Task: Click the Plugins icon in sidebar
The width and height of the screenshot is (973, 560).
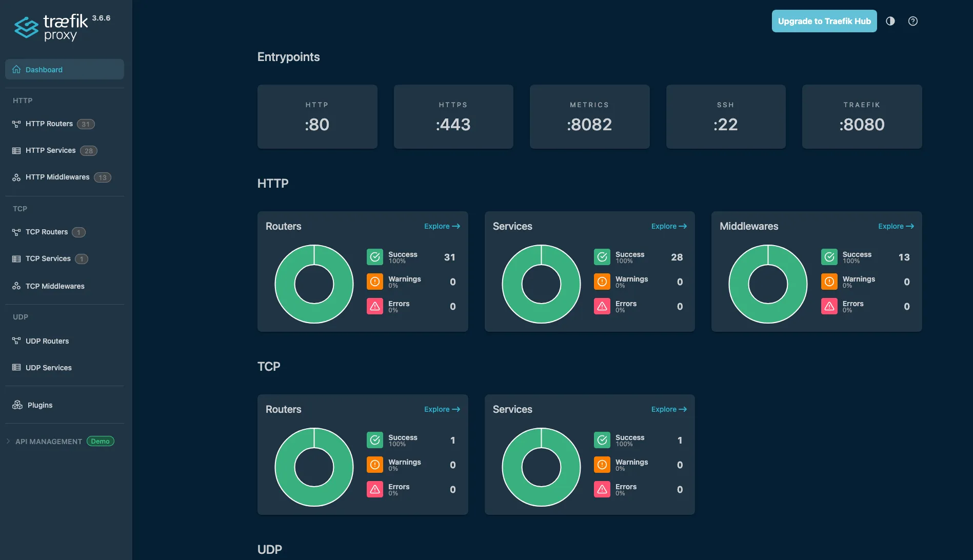Action: [x=17, y=405]
